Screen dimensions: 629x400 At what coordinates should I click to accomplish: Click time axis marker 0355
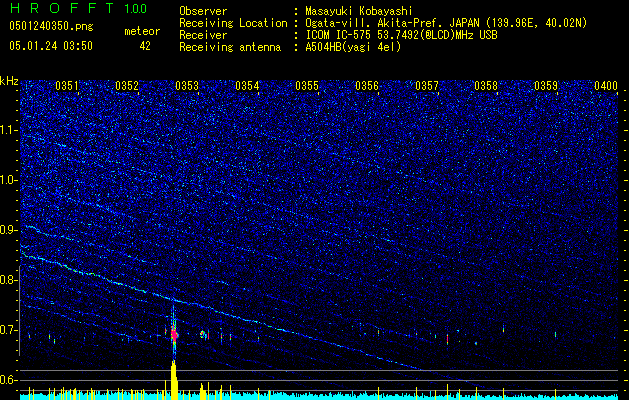tap(307, 86)
